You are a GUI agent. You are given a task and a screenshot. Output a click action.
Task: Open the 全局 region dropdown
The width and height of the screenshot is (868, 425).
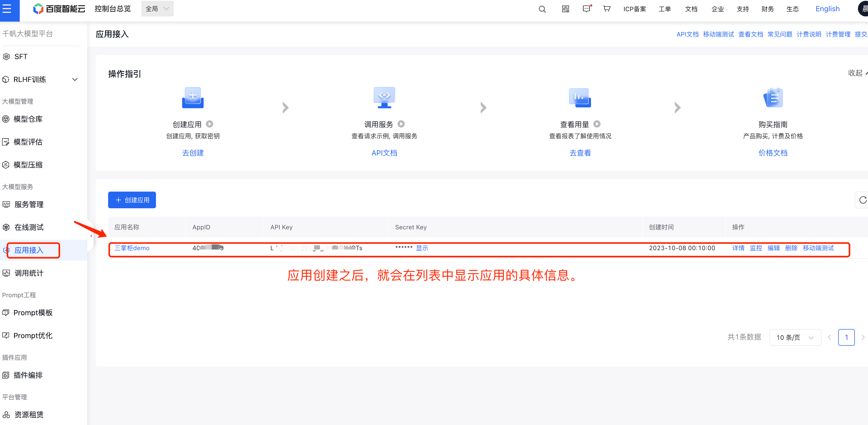click(x=157, y=9)
